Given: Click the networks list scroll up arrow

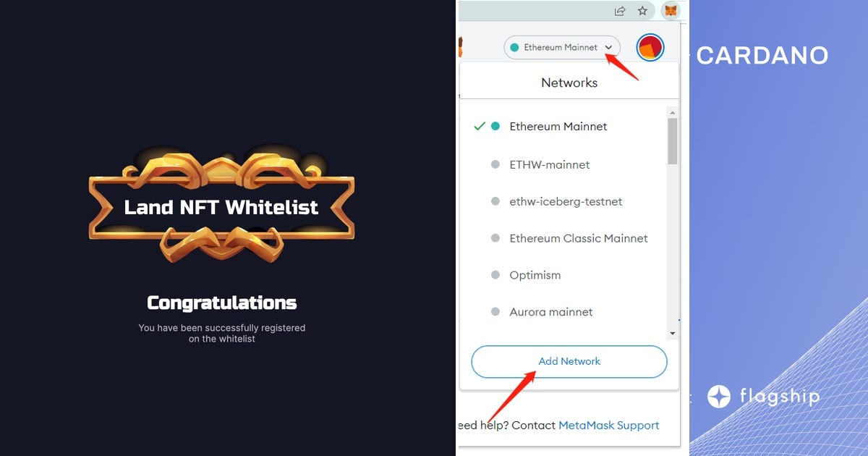Looking at the screenshot, I should point(672,112).
